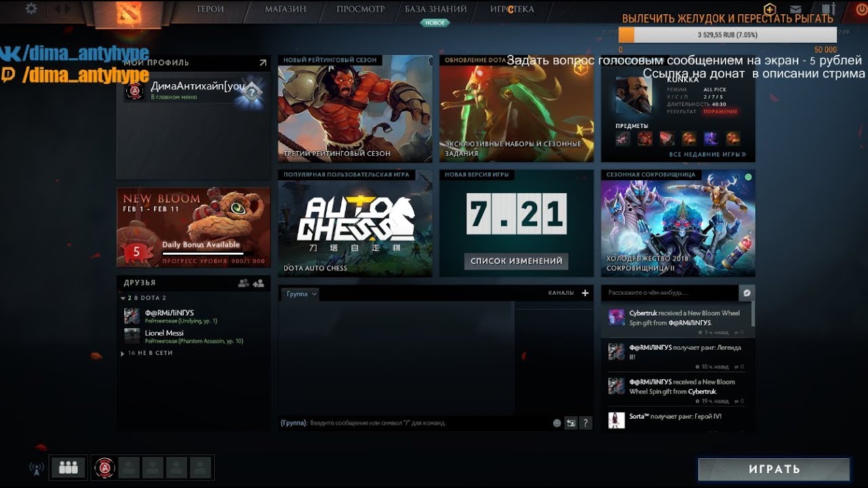Open the Магазин menu
This screenshot has height=488, width=868.
point(285,9)
